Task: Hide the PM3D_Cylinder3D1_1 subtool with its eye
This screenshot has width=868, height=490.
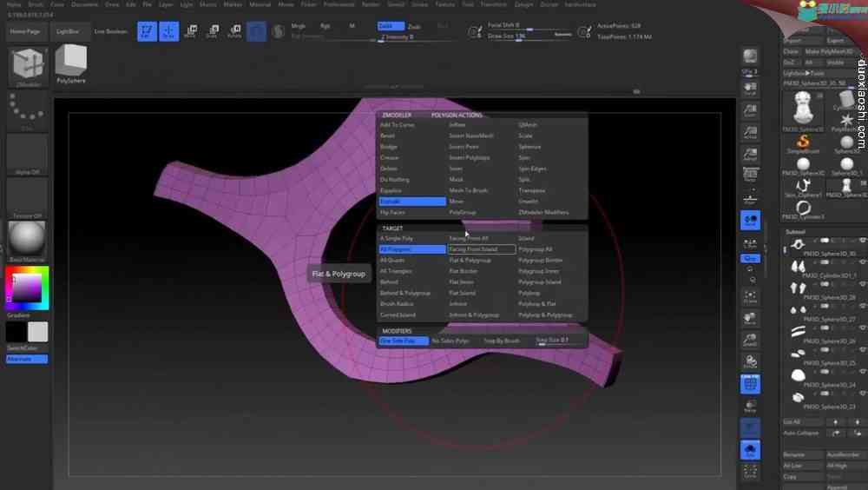Action: point(863,262)
